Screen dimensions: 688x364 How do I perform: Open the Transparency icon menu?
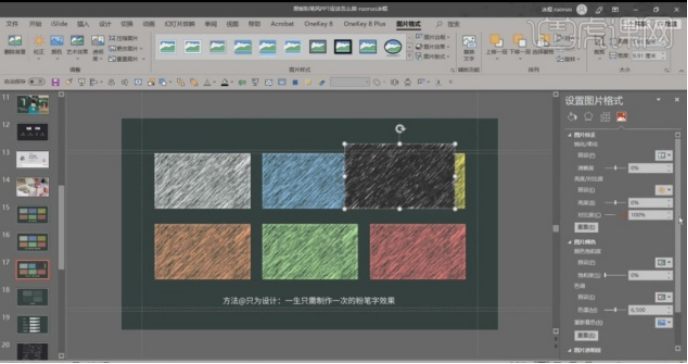pyautogui.click(x=97, y=41)
